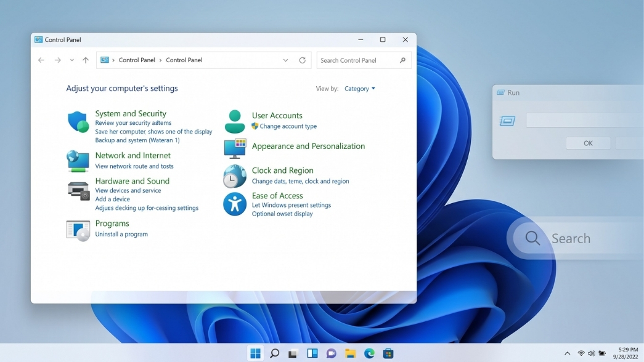The image size is (644, 362).
Task: Open the Network and Internet link
Action: 132,156
